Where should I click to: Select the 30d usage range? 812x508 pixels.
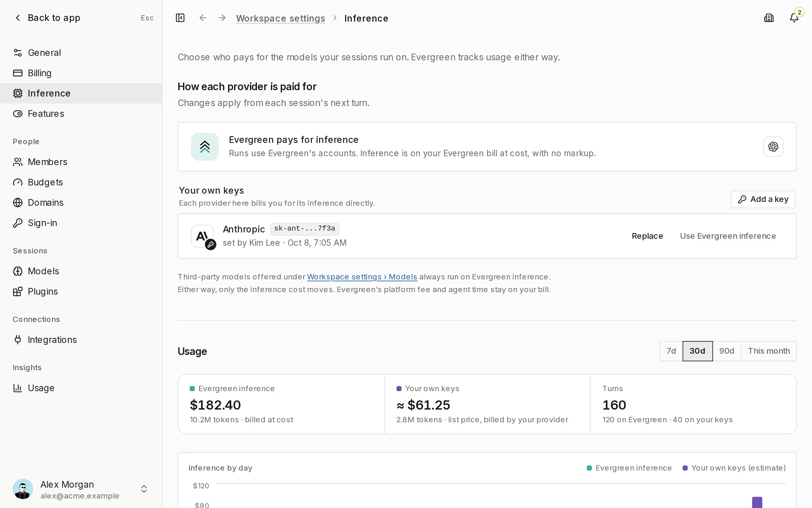point(697,351)
